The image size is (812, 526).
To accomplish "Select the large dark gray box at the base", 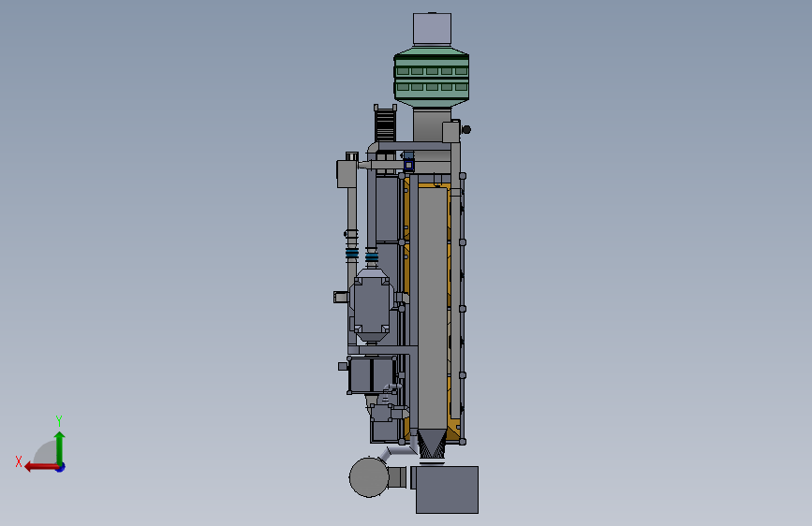I will 447,489.
